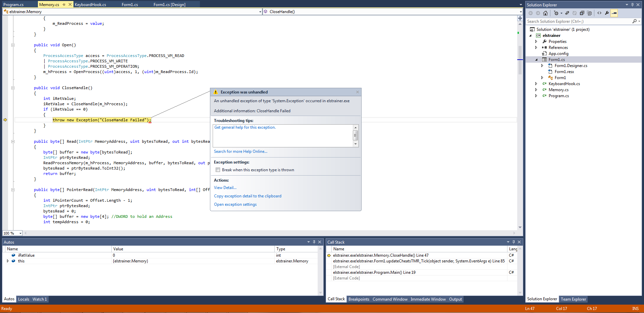The width and height of the screenshot is (644, 313).
Task: Pin the Autos panel
Action: pyautogui.click(x=314, y=242)
